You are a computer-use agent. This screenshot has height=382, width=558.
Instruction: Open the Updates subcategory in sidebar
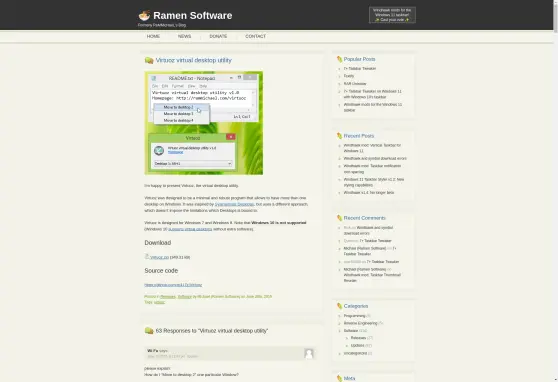point(357,346)
